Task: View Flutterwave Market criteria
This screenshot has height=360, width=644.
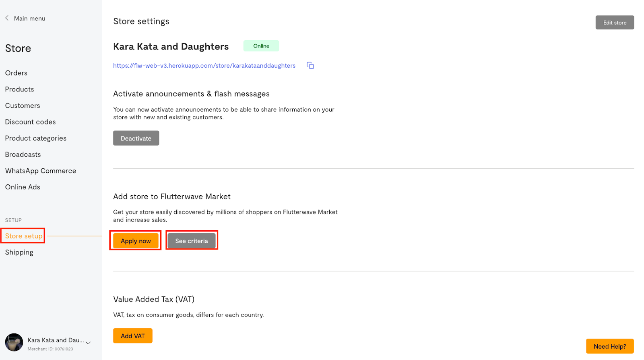Action: click(192, 241)
